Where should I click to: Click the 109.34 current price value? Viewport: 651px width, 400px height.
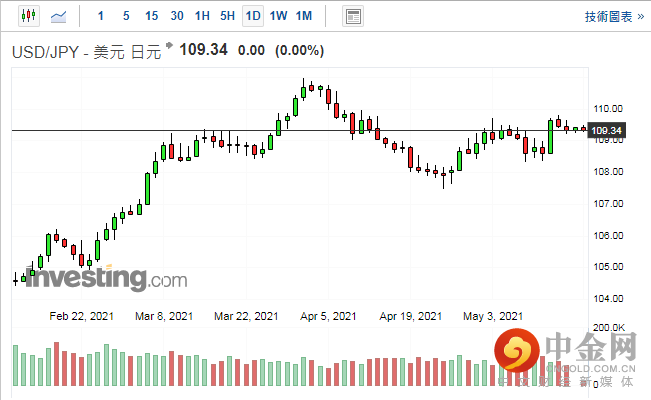click(203, 50)
